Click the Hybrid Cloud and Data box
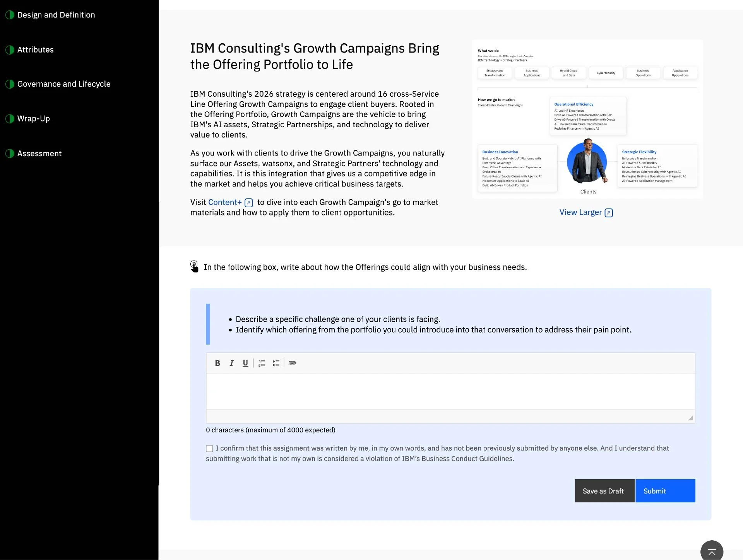The image size is (743, 560). click(x=569, y=73)
